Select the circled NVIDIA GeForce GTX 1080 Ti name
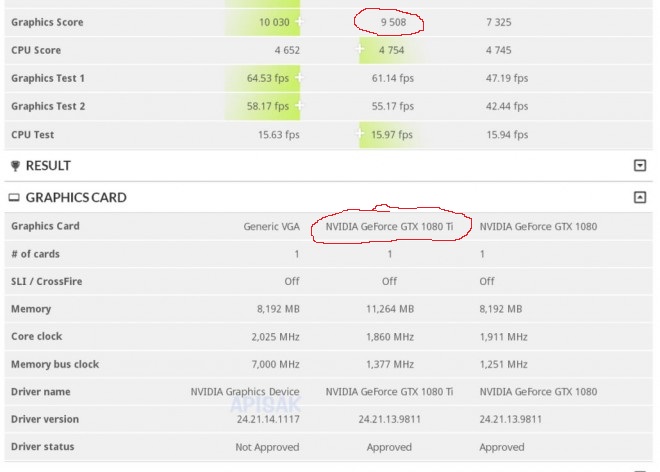This screenshot has width=660, height=472. pyautogui.click(x=389, y=226)
